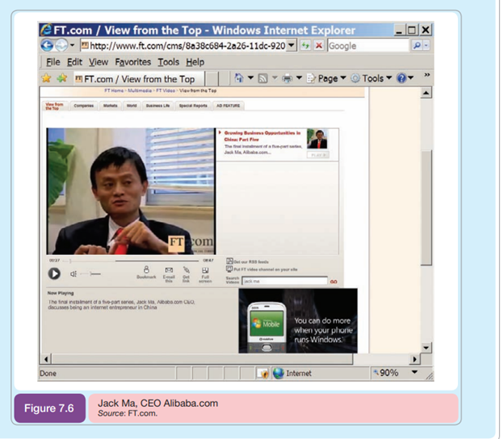Stop loading with the red X icon

(x=319, y=46)
